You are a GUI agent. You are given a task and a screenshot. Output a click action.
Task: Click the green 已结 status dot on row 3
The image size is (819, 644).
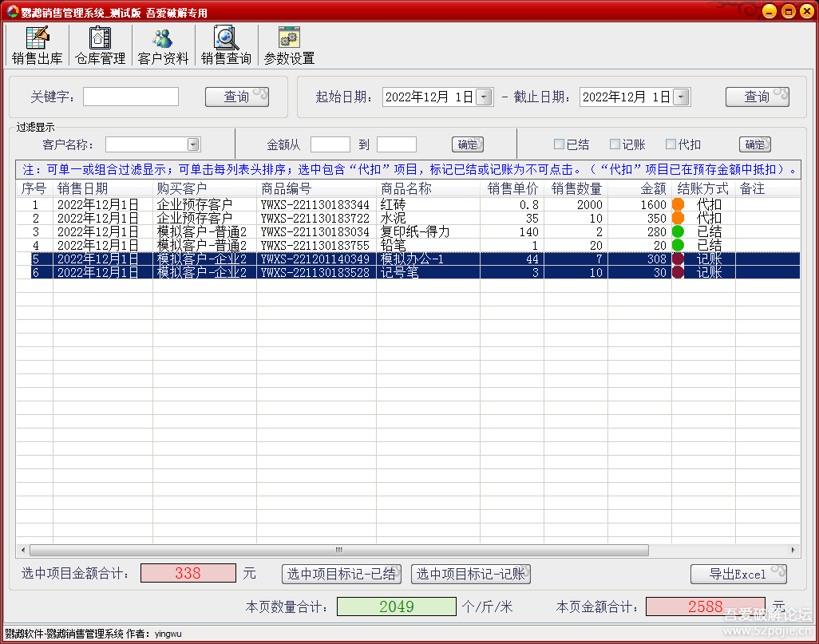[x=679, y=231]
